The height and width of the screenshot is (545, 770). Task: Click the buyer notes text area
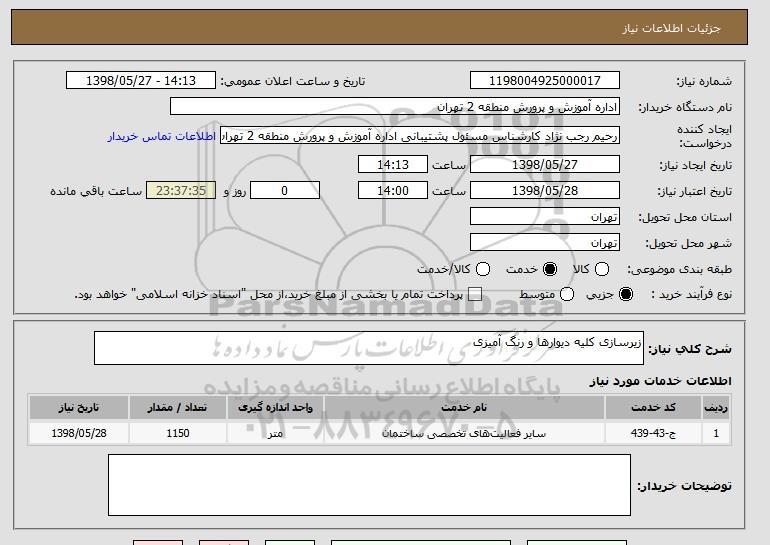[369, 485]
